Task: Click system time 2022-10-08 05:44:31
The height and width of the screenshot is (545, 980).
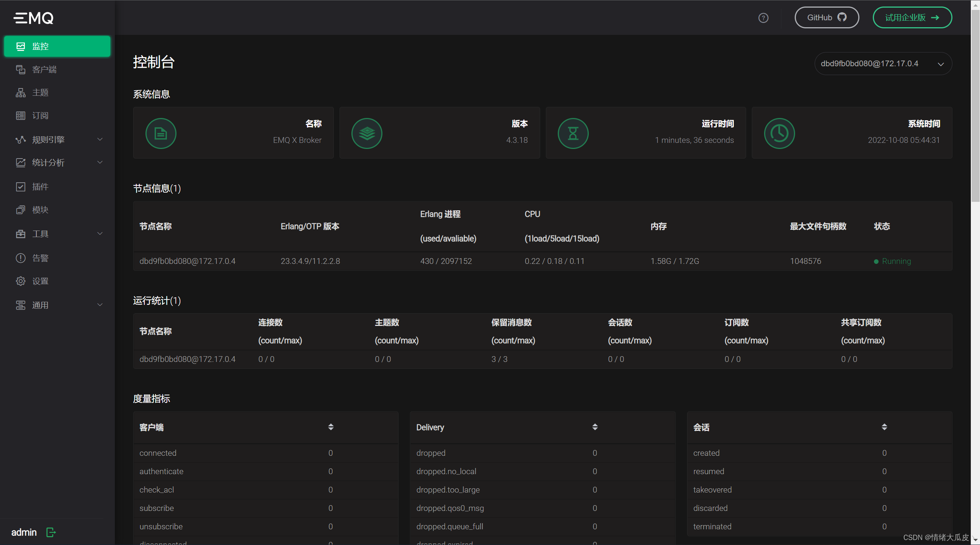Action: pos(903,140)
